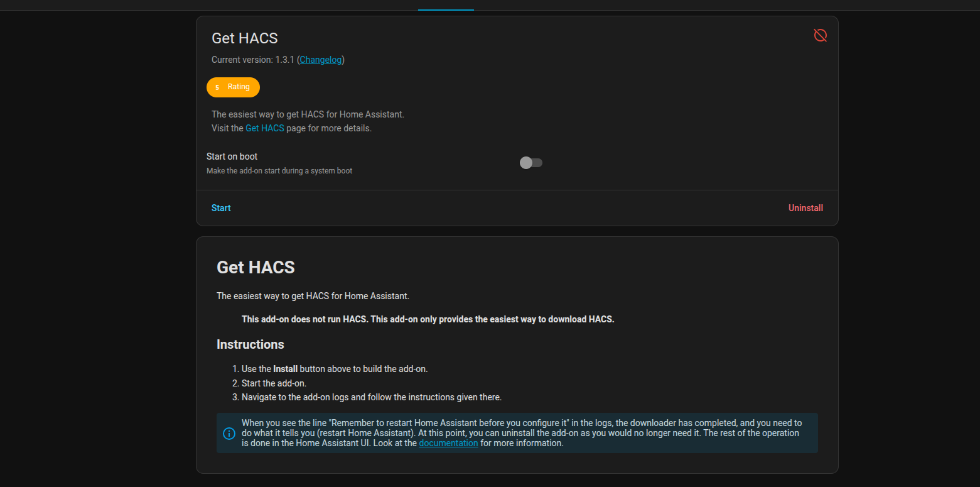Open the Changelog link
The image size is (980, 487).
tap(320, 60)
